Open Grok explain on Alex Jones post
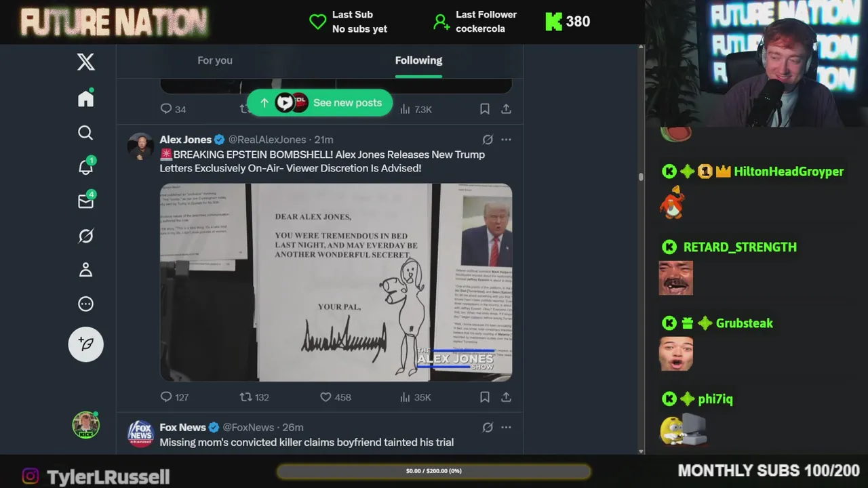 (x=488, y=140)
